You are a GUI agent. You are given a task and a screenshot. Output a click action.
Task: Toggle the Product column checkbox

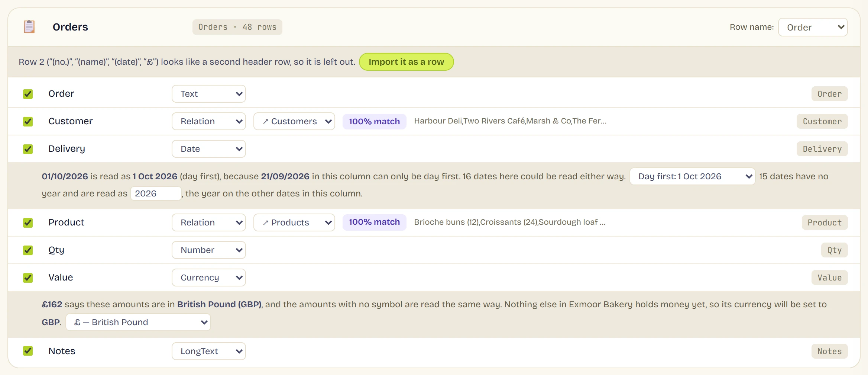point(28,222)
